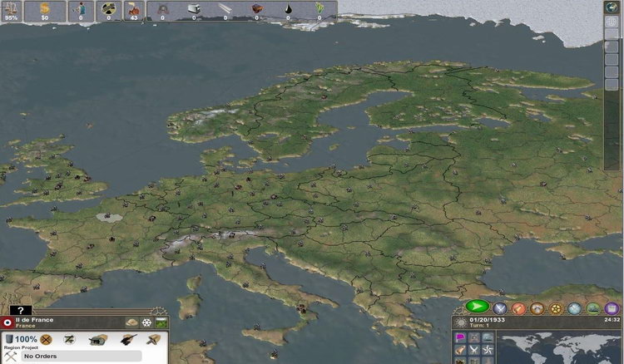Viewport: 624px width, 364px height.
Task: Click the world minimap thumbnail
Action: click(x=559, y=348)
